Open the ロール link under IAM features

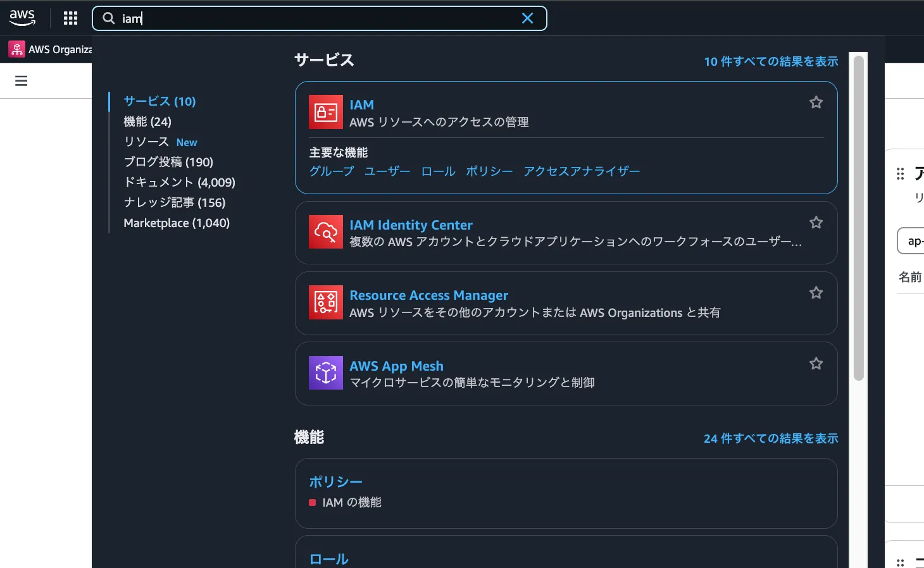click(438, 171)
